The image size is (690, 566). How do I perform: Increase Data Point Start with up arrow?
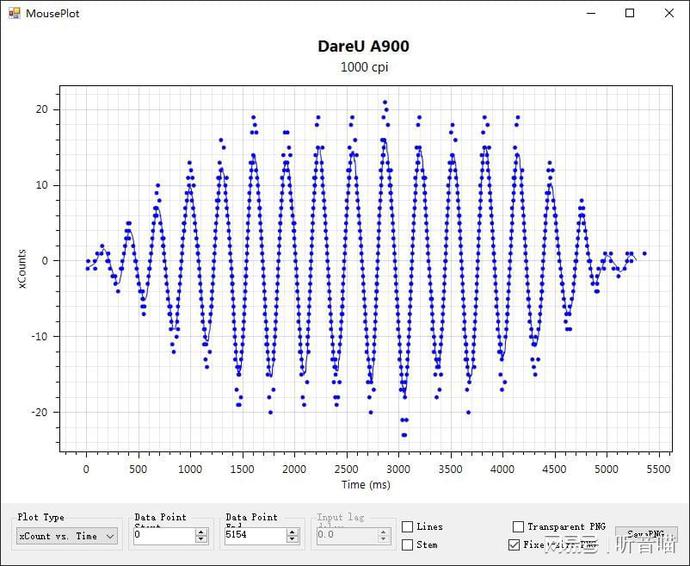point(201,532)
